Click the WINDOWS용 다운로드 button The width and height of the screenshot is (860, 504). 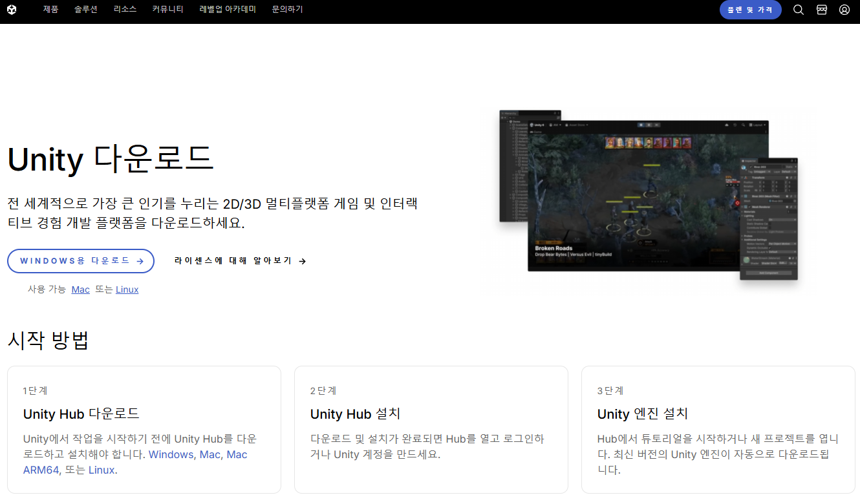coord(81,261)
